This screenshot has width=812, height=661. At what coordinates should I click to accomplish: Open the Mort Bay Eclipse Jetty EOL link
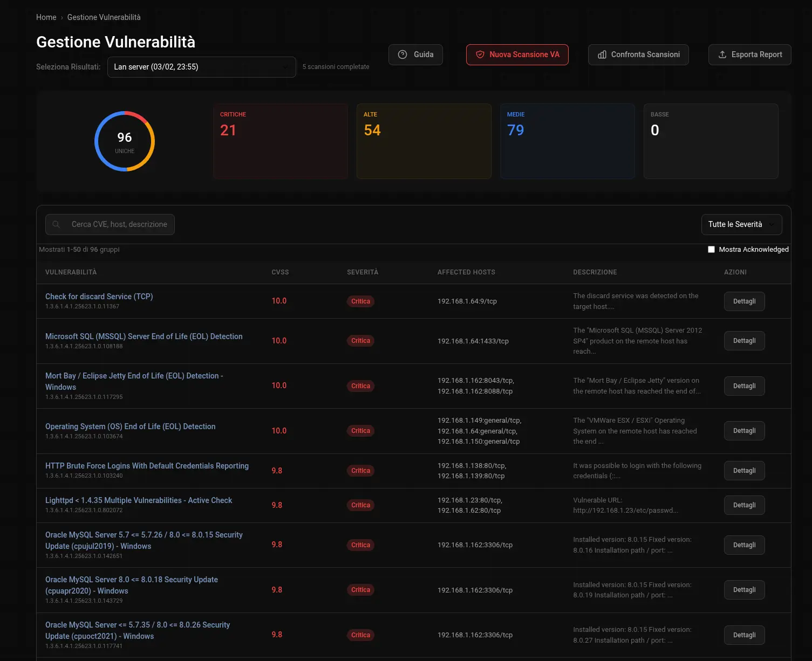[x=134, y=381]
